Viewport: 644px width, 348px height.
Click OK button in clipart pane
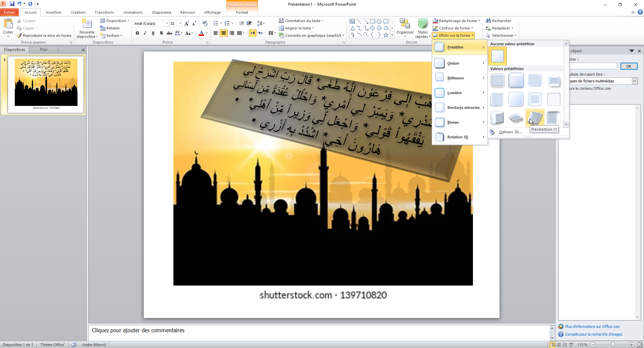tap(629, 66)
